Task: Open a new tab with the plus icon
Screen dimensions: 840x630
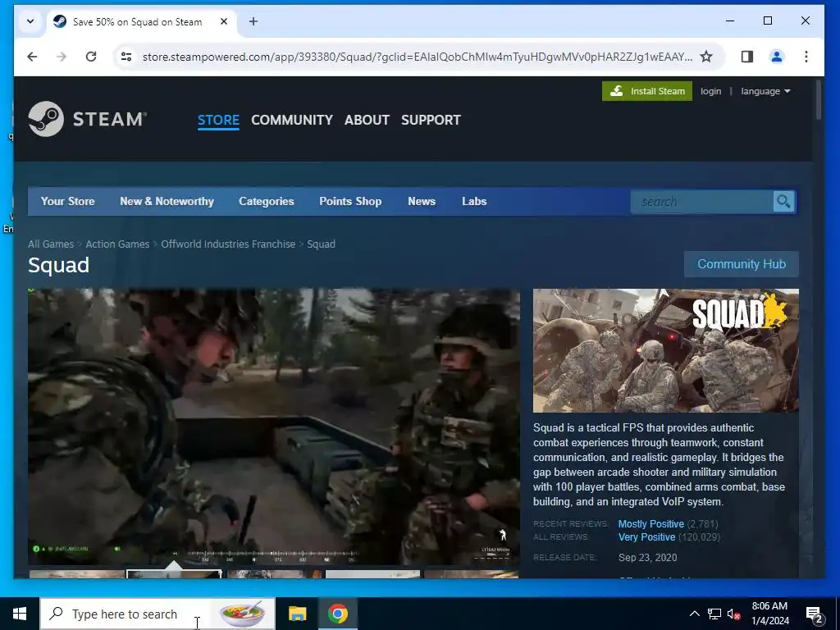Action: (x=253, y=21)
